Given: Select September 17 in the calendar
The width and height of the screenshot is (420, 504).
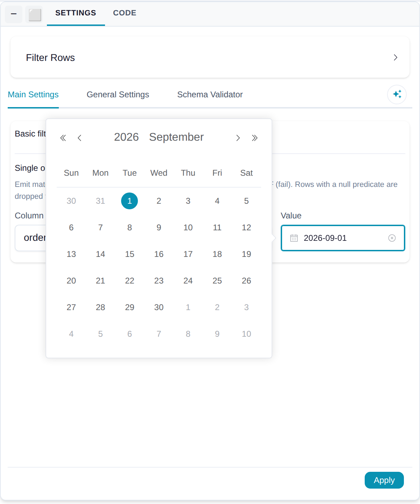Looking at the screenshot, I should pyautogui.click(x=188, y=254).
